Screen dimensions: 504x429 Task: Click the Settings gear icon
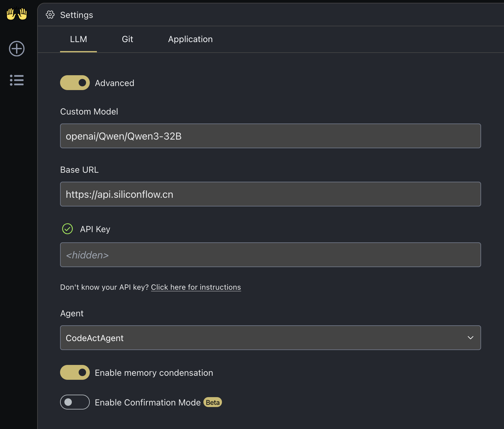pos(50,15)
